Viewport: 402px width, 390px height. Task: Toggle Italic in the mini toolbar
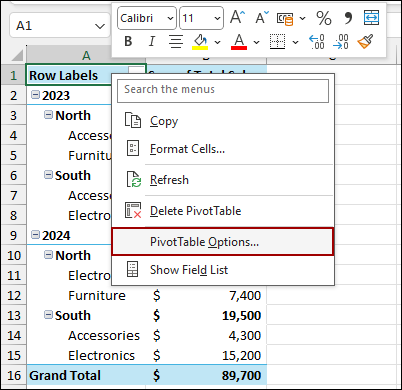[152, 42]
